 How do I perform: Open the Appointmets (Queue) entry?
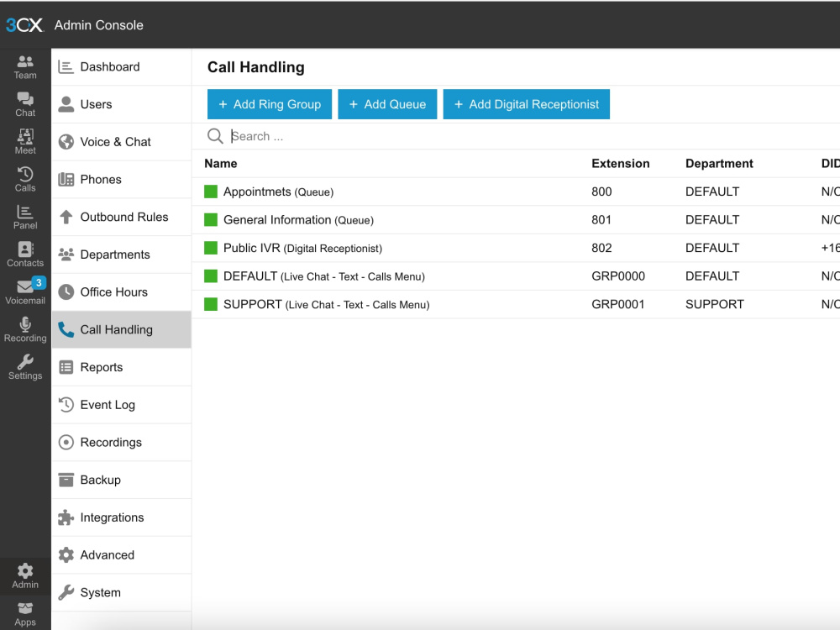(x=278, y=192)
